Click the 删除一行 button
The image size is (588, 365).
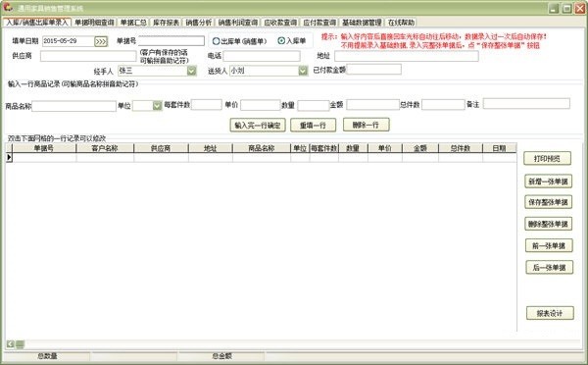[366, 125]
